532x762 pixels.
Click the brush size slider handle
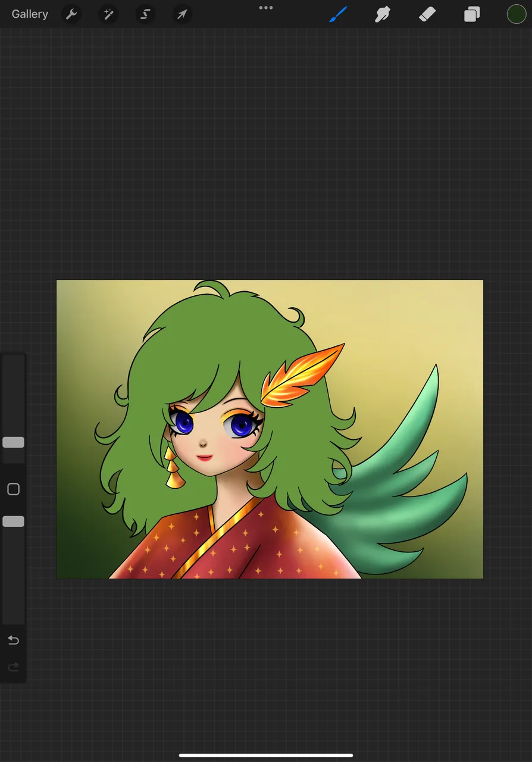pyautogui.click(x=13, y=442)
